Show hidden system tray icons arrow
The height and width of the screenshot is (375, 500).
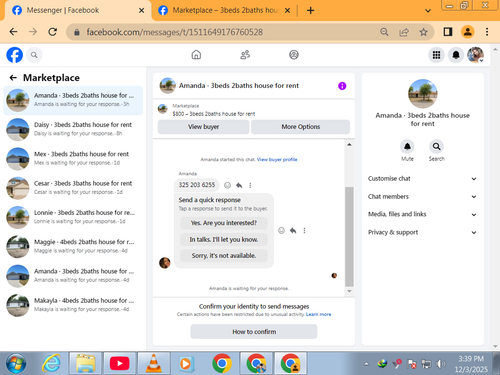tap(366, 364)
